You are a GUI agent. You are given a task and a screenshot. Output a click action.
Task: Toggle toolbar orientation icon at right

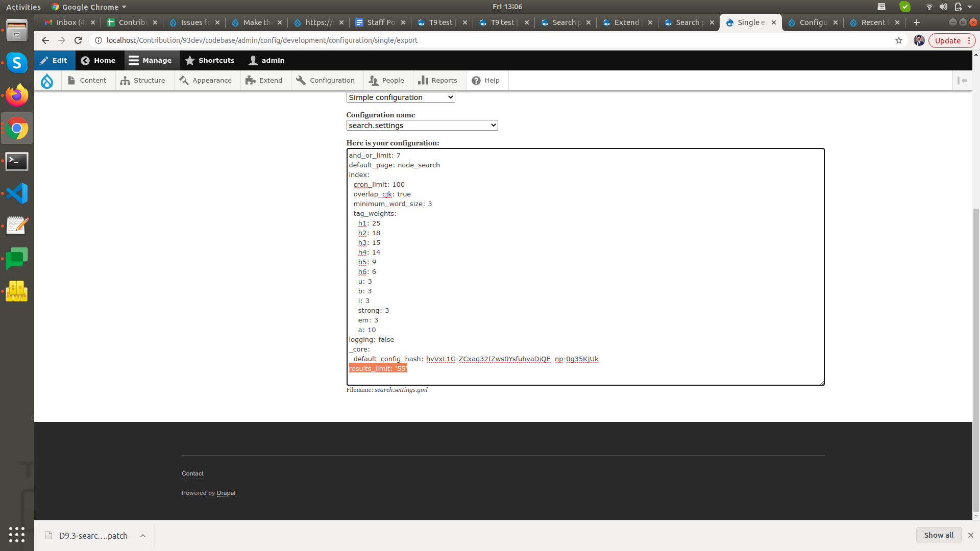tap(963, 81)
